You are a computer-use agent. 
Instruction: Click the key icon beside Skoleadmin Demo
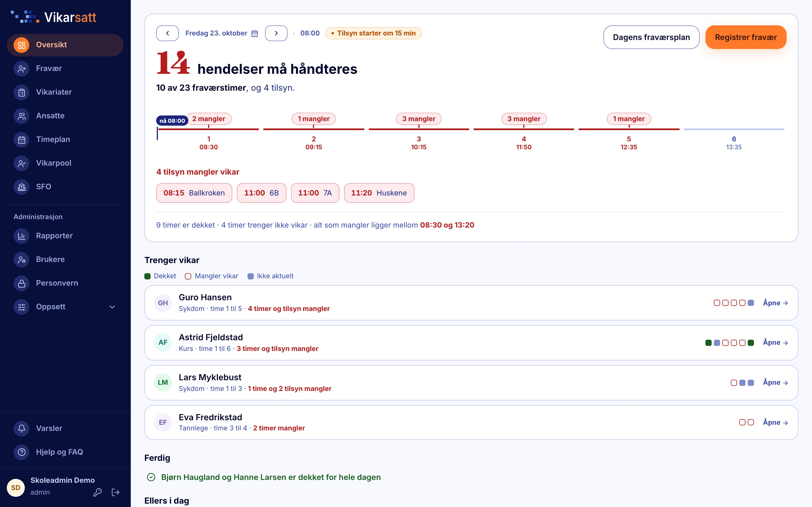pyautogui.click(x=98, y=492)
